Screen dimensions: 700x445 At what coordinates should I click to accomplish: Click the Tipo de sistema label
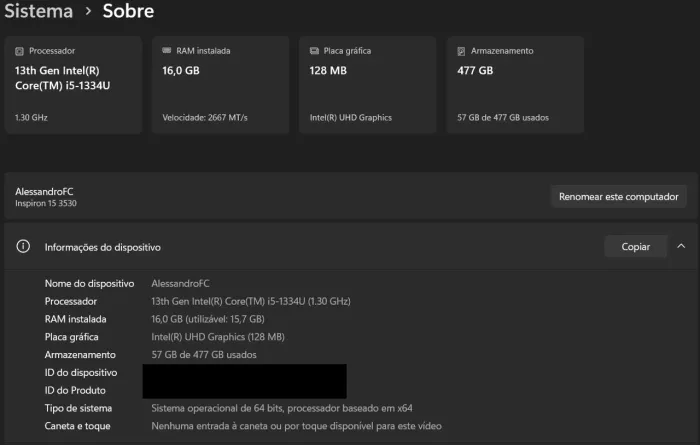point(78,408)
